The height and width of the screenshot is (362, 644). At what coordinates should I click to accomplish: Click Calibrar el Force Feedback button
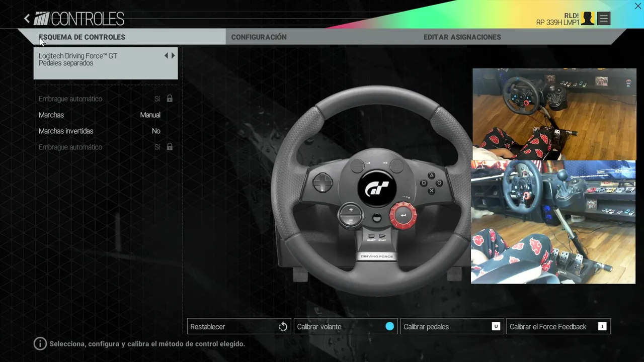tap(558, 326)
